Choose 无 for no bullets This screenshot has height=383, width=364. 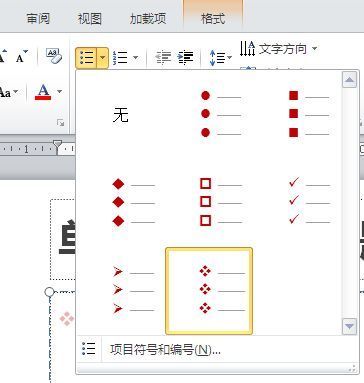tap(121, 115)
